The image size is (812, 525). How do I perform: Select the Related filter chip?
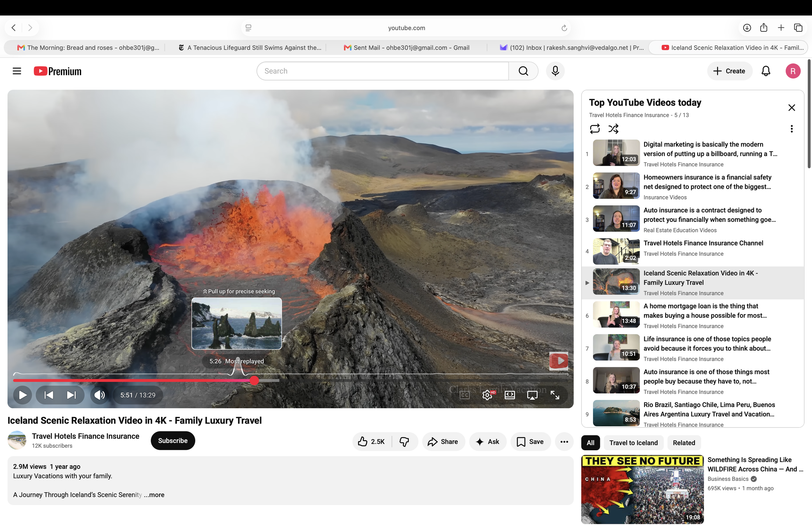684,443
